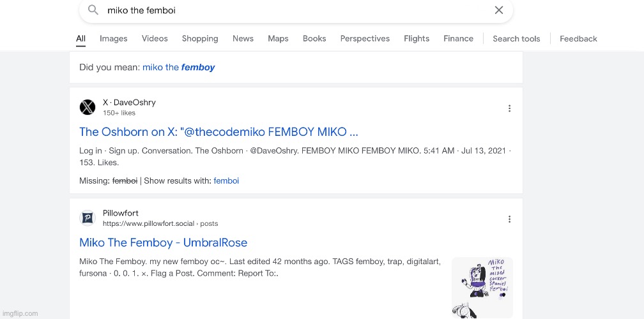Click the Pillowfort result drawing thumbnail
The image size is (644, 319).
[x=482, y=287]
